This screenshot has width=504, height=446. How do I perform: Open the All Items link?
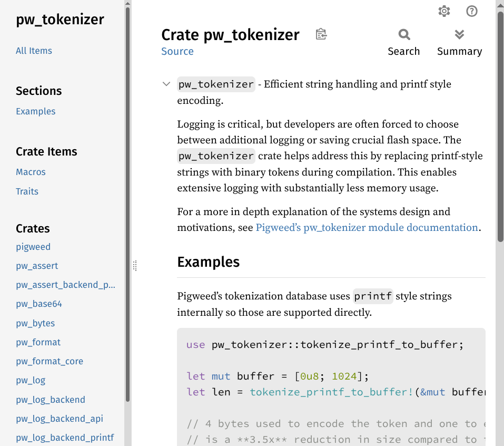click(34, 51)
